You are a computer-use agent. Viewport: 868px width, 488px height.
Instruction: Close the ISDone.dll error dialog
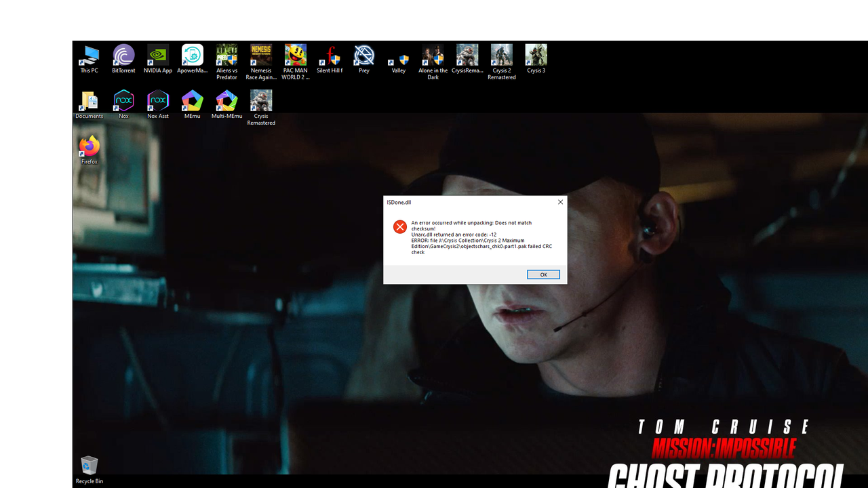[560, 202]
